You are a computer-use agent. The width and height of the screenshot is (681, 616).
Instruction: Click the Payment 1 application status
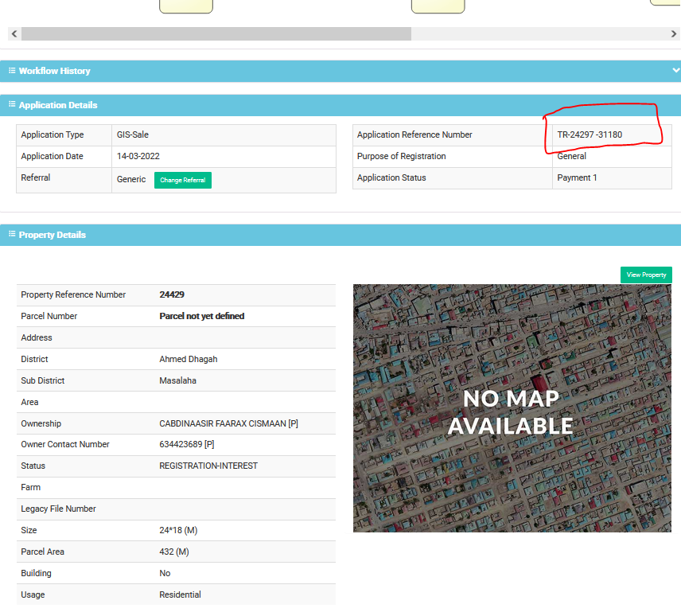[x=578, y=177]
